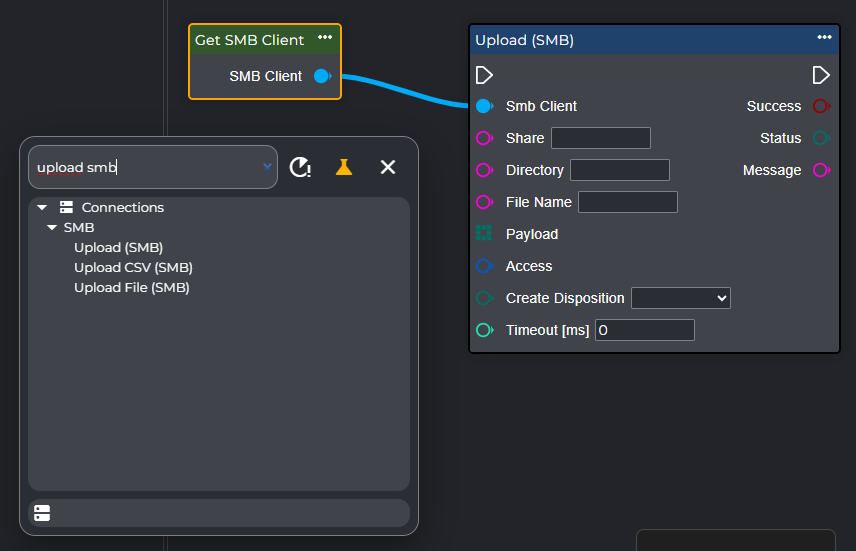Select Upload File (SMB) from results

click(131, 288)
